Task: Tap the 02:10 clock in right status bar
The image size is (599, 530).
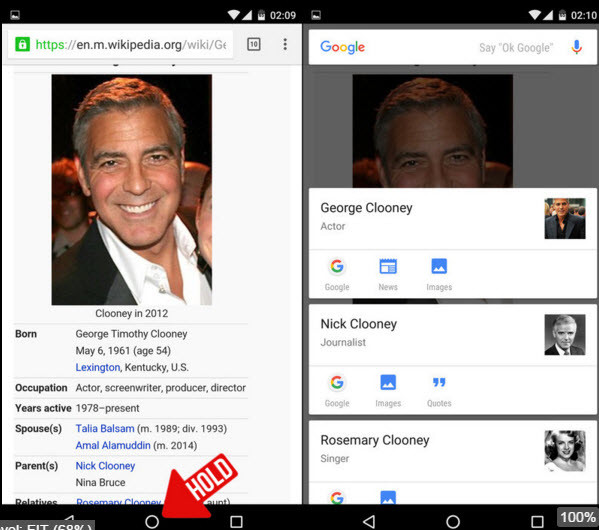Action: click(x=584, y=15)
